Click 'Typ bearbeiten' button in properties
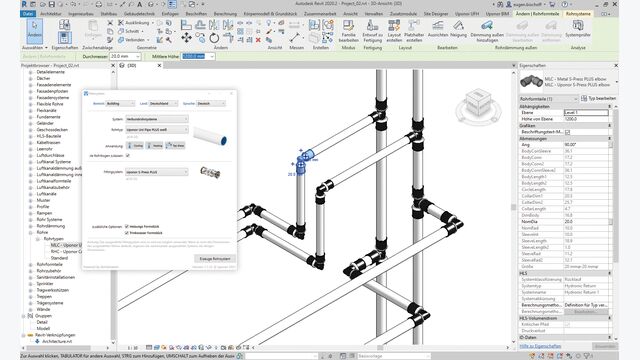The image size is (640, 360). point(599,98)
